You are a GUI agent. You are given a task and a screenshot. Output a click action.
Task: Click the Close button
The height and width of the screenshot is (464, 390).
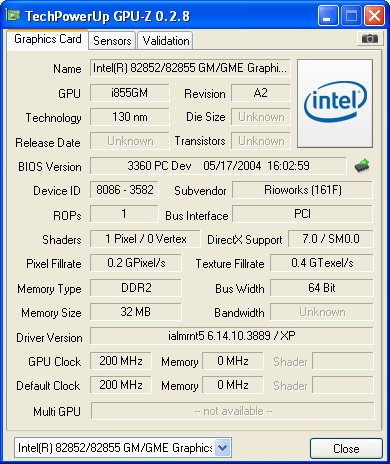pyautogui.click(x=346, y=448)
